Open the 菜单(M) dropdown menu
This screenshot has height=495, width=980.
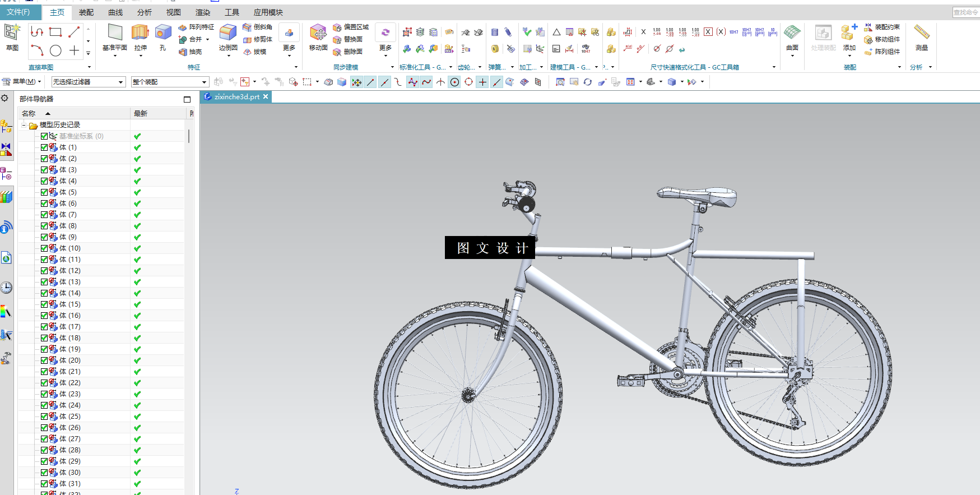pos(22,82)
